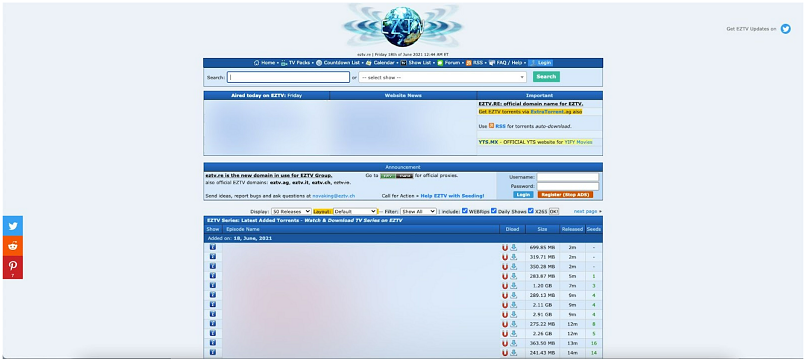Screen dimensions: 806x362
Task: Open the '-- select show --' dropdown
Action: click(443, 77)
